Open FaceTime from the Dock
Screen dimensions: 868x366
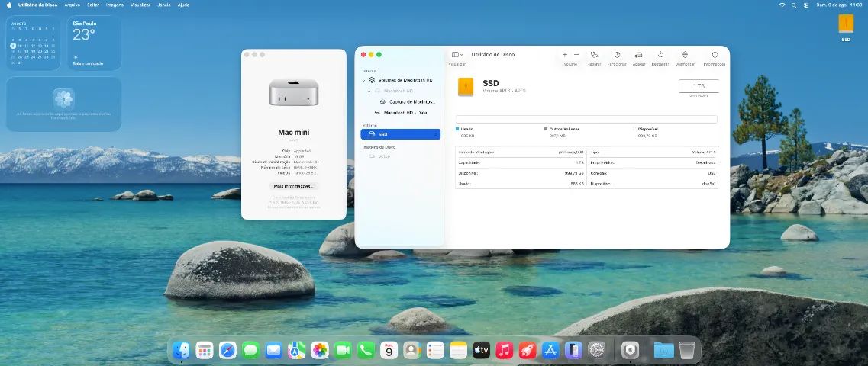click(x=343, y=350)
